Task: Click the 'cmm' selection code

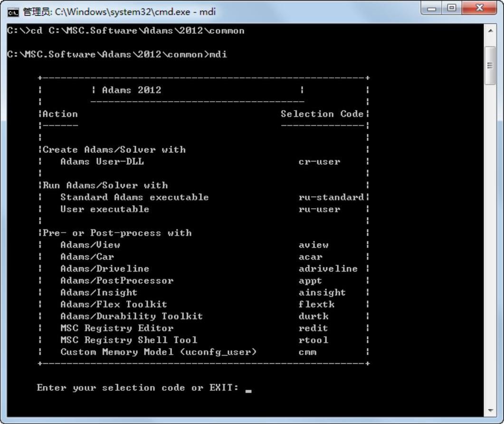Action: point(308,352)
